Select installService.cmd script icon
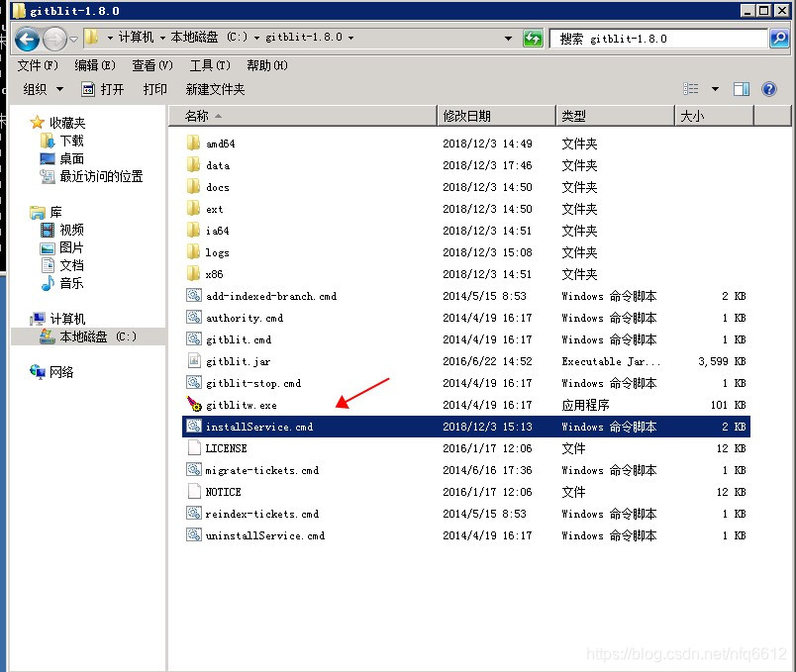 click(x=193, y=427)
